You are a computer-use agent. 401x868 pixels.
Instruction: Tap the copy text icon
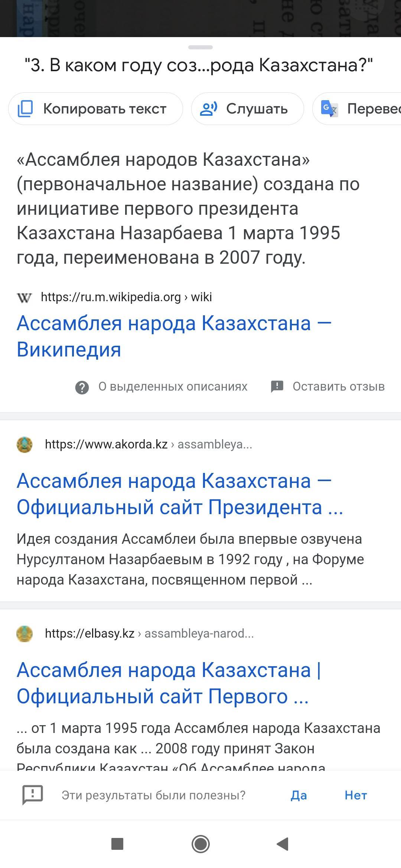tap(26, 109)
